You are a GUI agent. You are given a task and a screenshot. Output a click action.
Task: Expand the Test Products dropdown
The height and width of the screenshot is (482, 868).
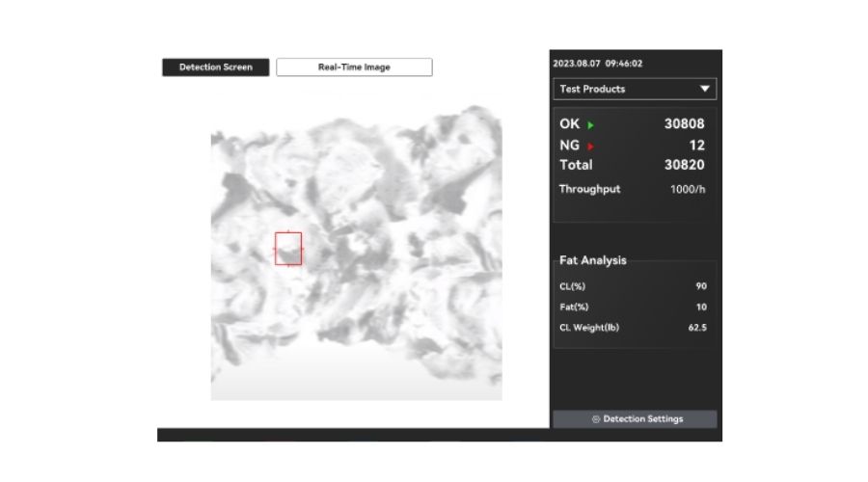click(635, 89)
